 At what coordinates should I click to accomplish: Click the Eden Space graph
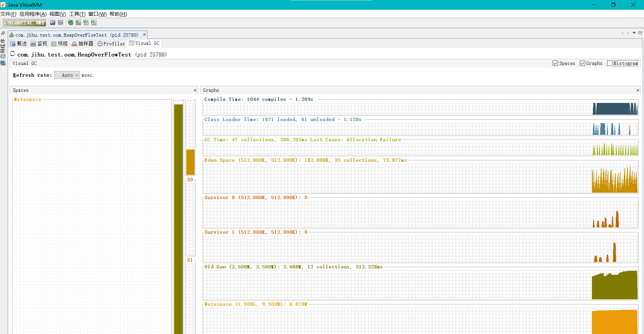pyautogui.click(x=420, y=178)
